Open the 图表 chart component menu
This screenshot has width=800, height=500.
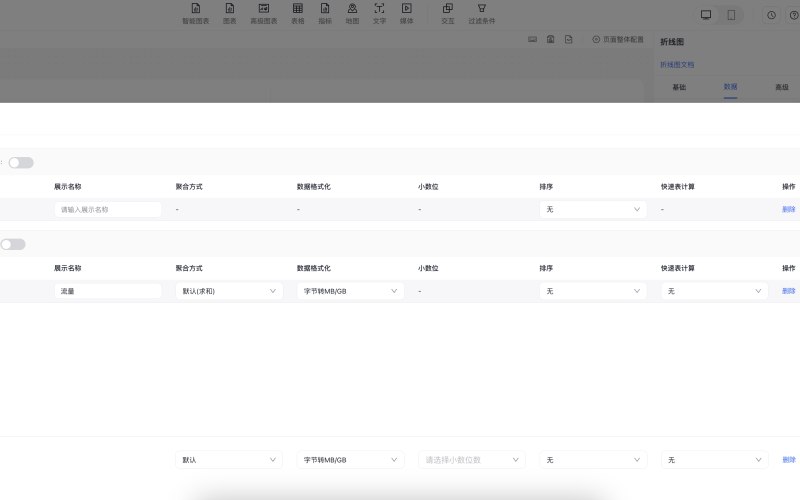[230, 14]
